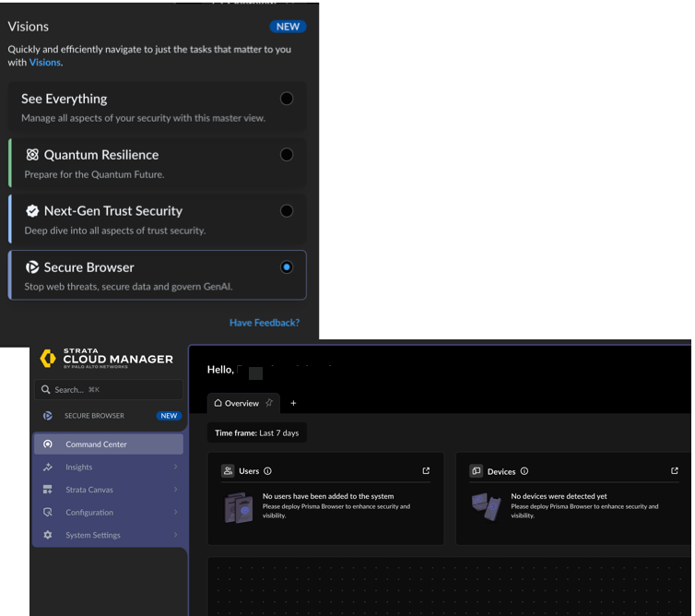Click the search magnifier icon

pos(46,390)
